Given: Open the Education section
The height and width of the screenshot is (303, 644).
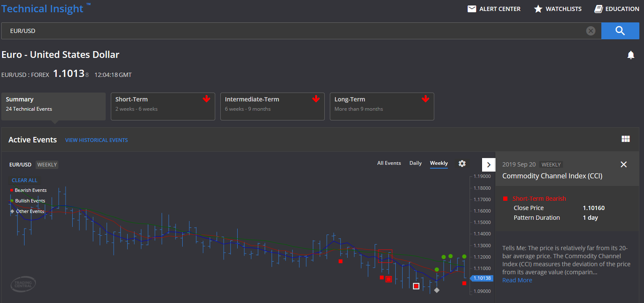Looking at the screenshot, I should point(617,8).
